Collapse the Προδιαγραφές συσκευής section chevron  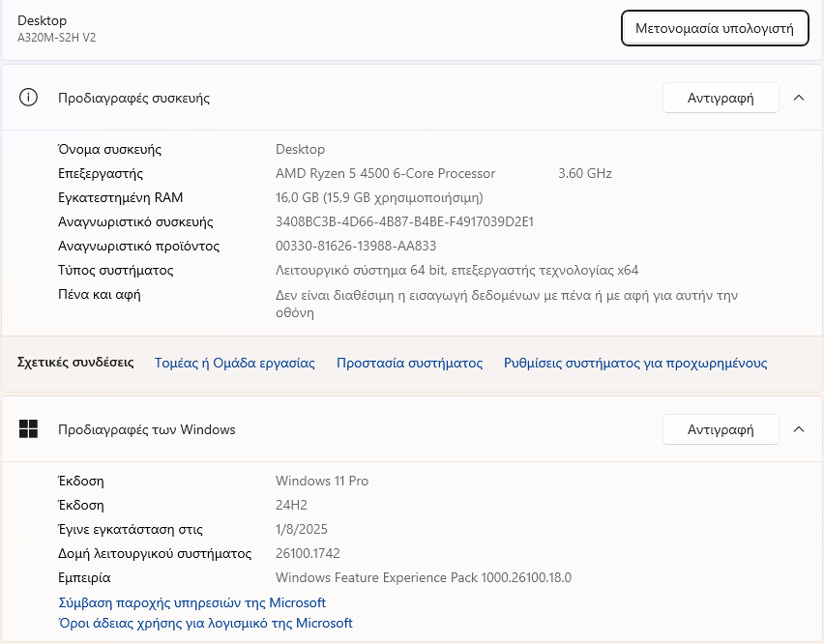point(799,98)
